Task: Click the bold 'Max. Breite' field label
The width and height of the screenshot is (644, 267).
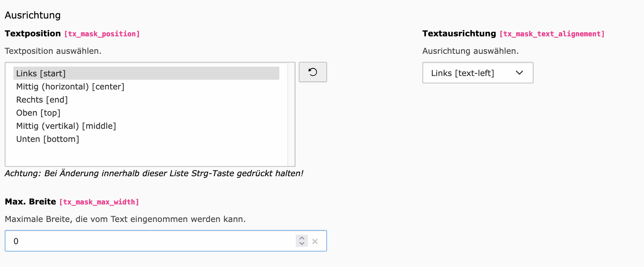Action: 30,202
